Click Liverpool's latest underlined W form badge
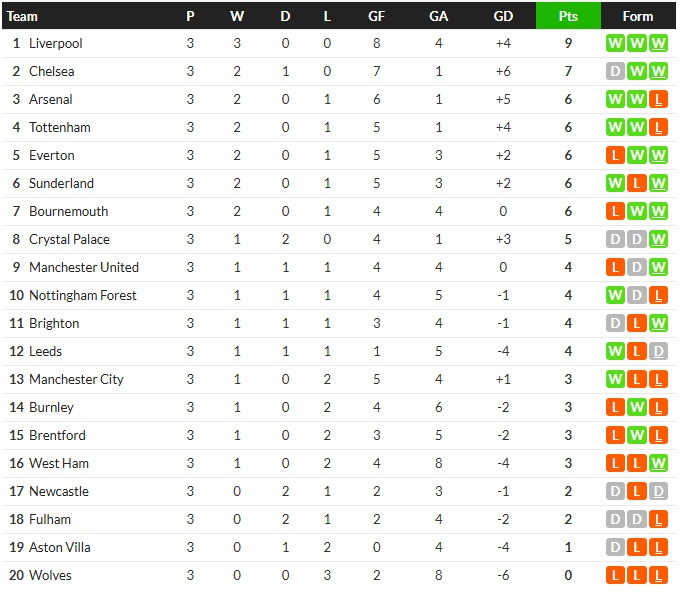 click(x=658, y=43)
